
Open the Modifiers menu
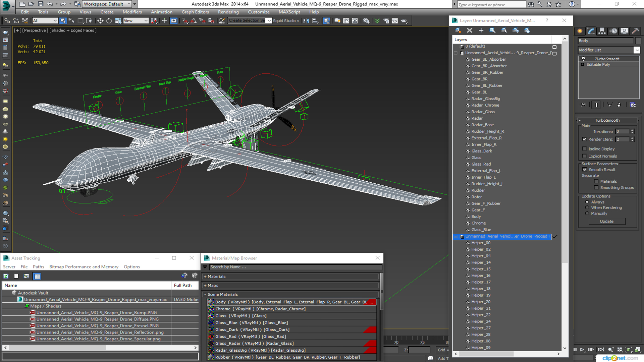pos(132,12)
